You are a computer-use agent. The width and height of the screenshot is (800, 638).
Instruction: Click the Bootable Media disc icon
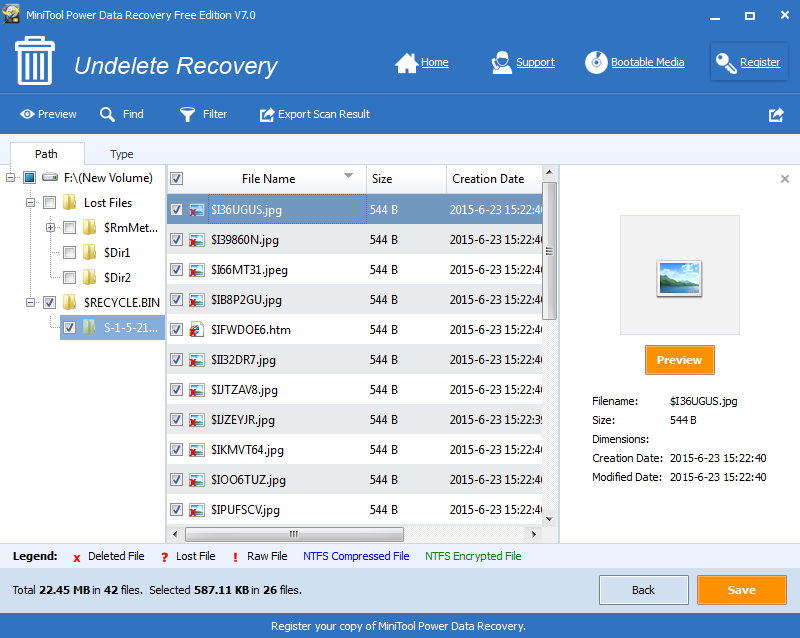[596, 63]
